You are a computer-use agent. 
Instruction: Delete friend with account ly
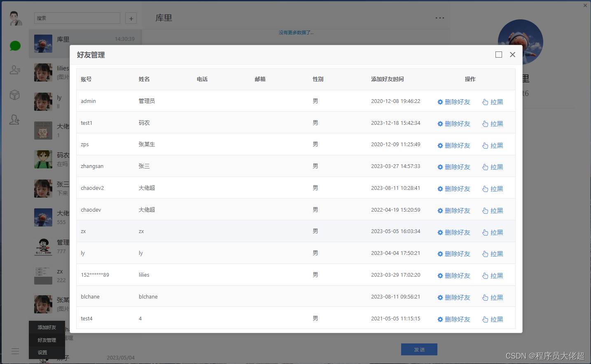pyautogui.click(x=454, y=254)
